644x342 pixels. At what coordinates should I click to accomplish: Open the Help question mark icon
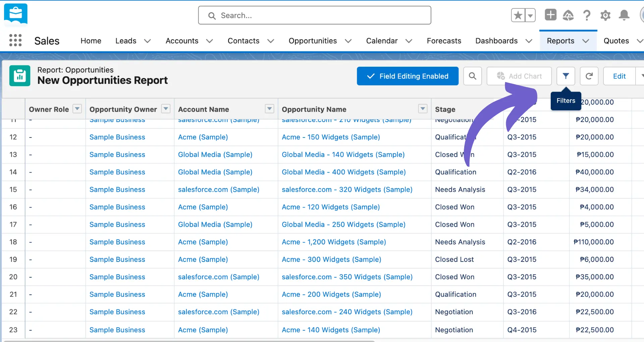tap(587, 15)
